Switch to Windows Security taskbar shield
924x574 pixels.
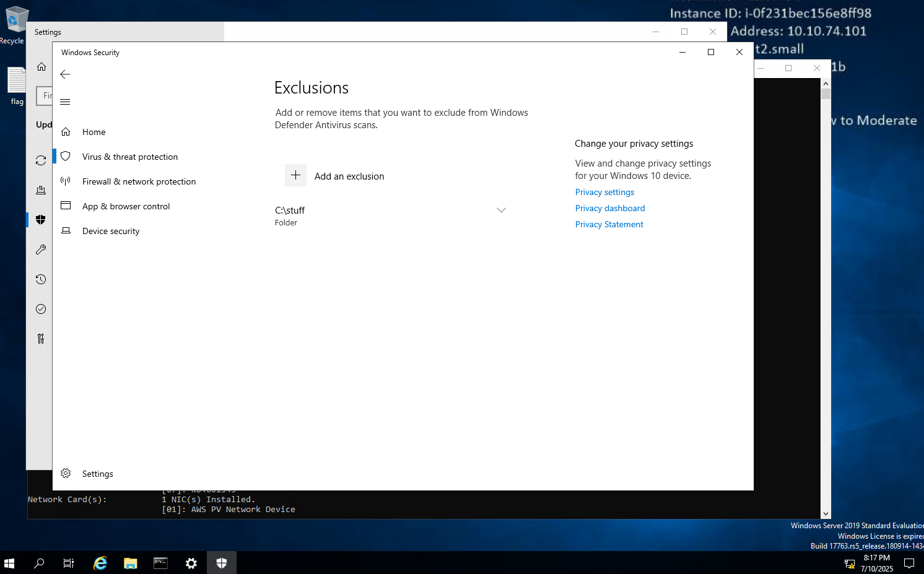pos(221,563)
